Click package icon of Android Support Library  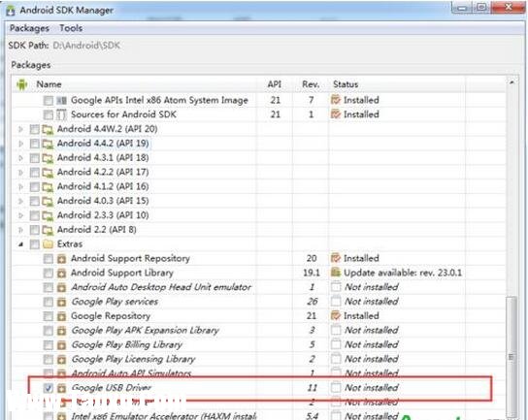(x=61, y=273)
